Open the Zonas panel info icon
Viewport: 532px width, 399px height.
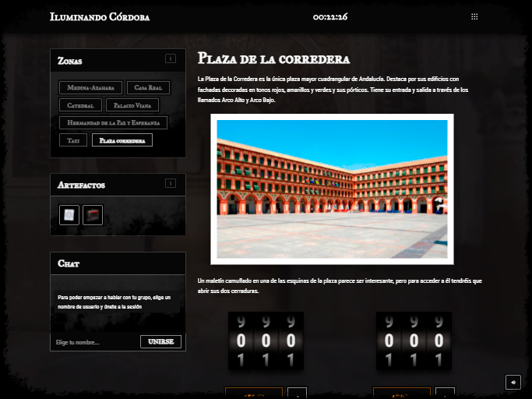[171, 58]
